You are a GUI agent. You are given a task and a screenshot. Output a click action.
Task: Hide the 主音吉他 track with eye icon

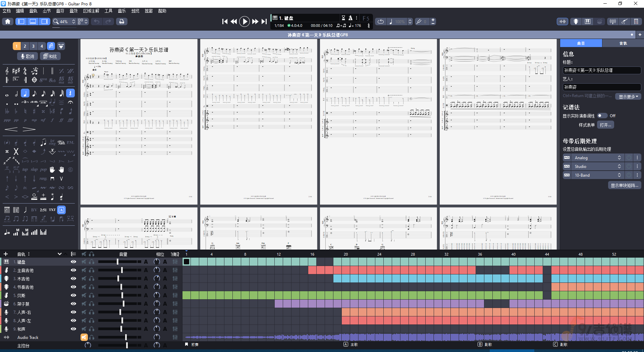73,270
